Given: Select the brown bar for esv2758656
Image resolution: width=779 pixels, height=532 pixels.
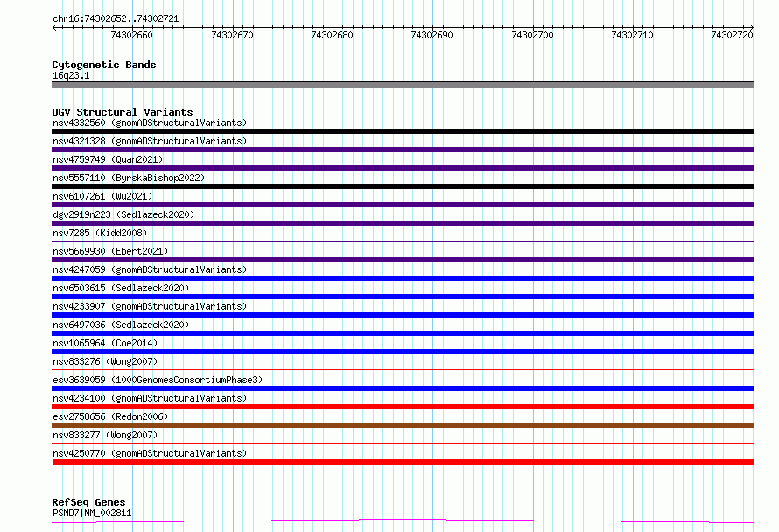Looking at the screenshot, I should pos(403,426).
